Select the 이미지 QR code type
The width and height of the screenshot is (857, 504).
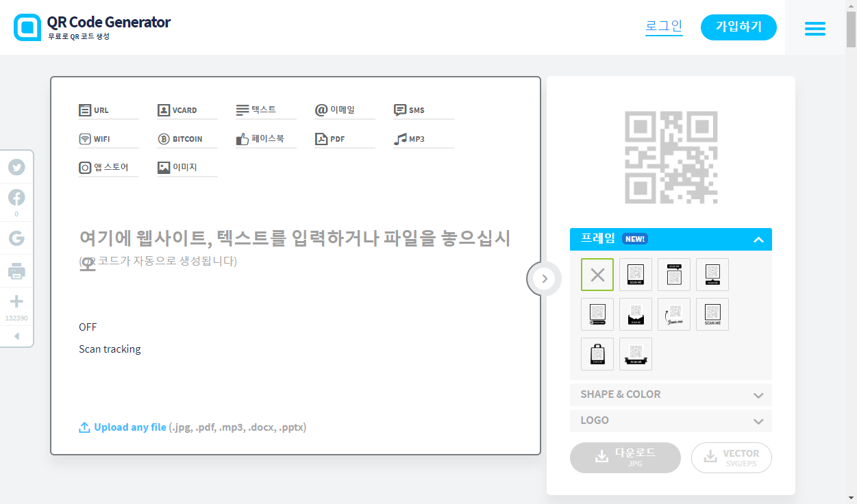tap(187, 168)
